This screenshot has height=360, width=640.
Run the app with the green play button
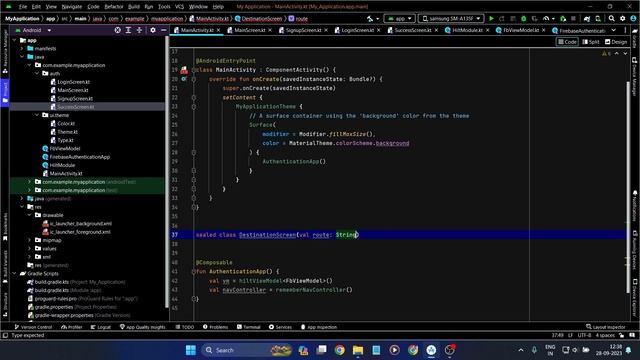pyautogui.click(x=491, y=19)
